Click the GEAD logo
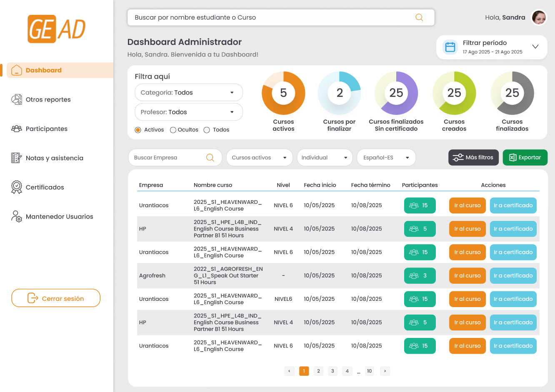The image size is (555, 392). point(57,29)
